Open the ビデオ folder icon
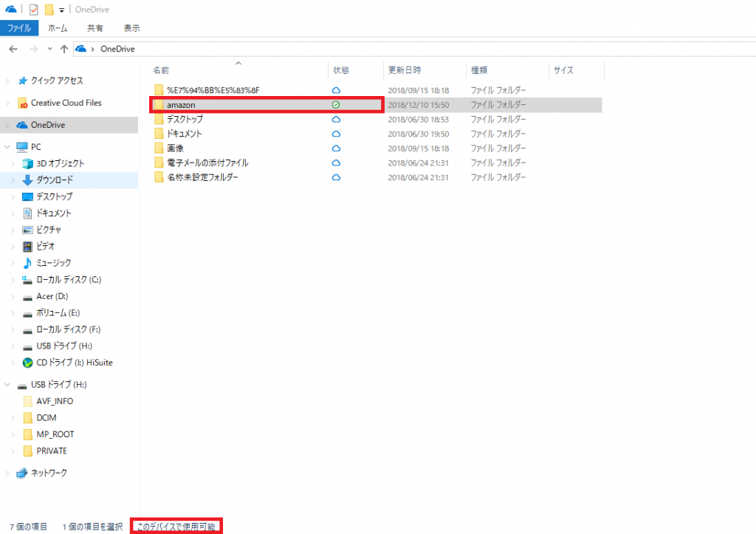 [27, 247]
